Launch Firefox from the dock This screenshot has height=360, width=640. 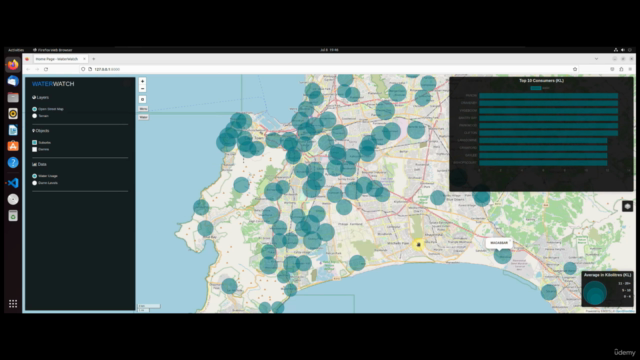pos(13,65)
